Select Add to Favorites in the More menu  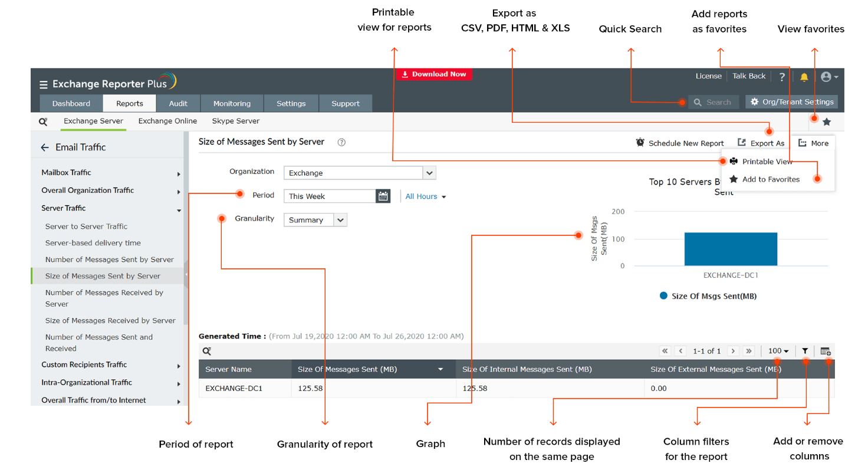764,179
